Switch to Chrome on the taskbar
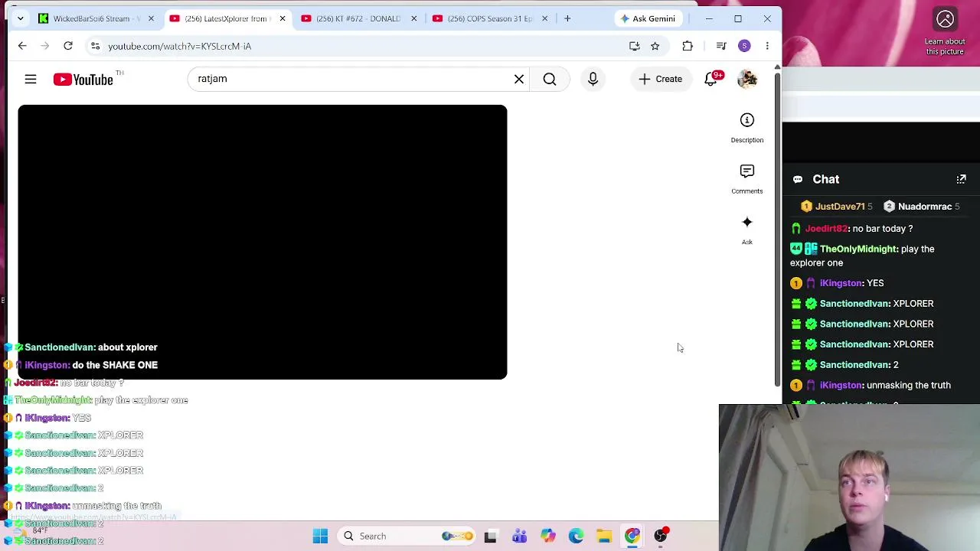This screenshot has height=551, width=980. point(632,536)
